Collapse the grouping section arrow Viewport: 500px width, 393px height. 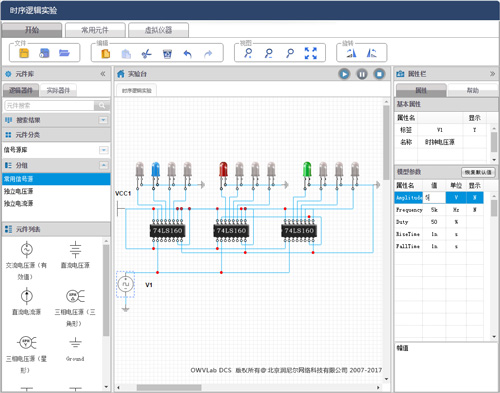point(104,165)
